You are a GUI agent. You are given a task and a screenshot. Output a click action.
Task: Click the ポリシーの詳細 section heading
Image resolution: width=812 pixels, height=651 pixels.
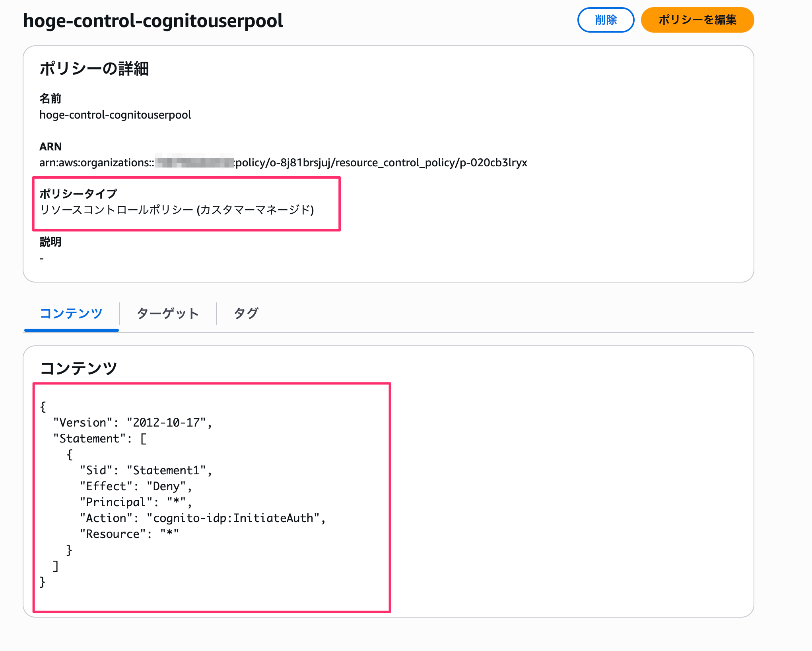94,68
